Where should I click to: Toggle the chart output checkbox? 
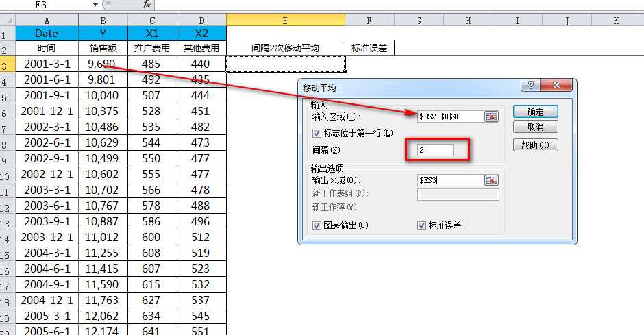click(x=317, y=225)
